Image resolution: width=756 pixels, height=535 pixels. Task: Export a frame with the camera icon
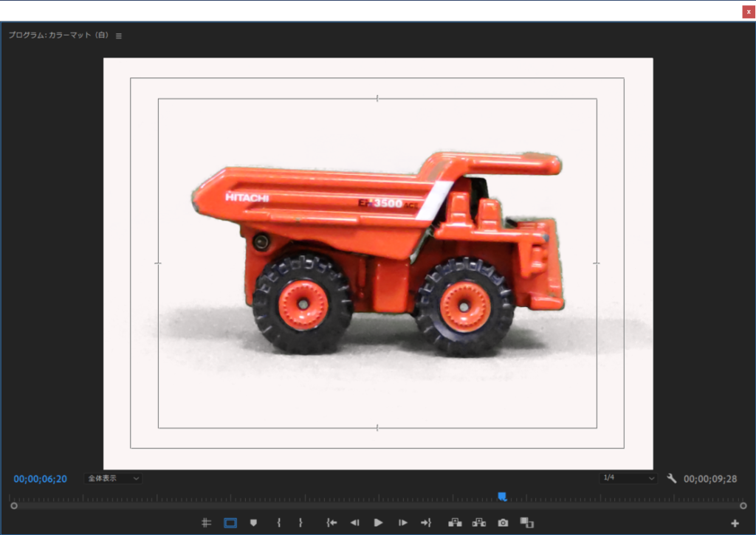(x=503, y=522)
